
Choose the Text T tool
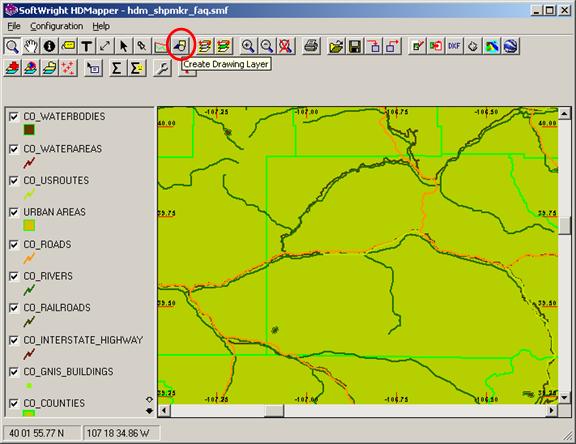[x=86, y=46]
